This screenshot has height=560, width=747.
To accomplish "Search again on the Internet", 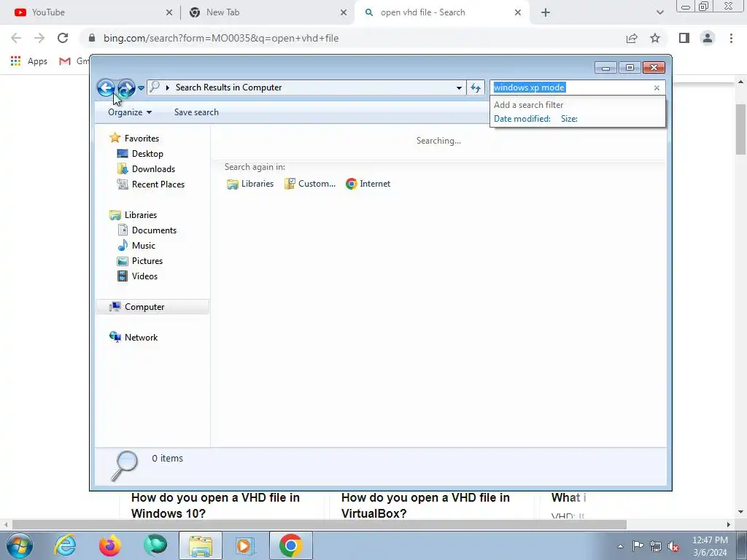I will click(x=368, y=184).
